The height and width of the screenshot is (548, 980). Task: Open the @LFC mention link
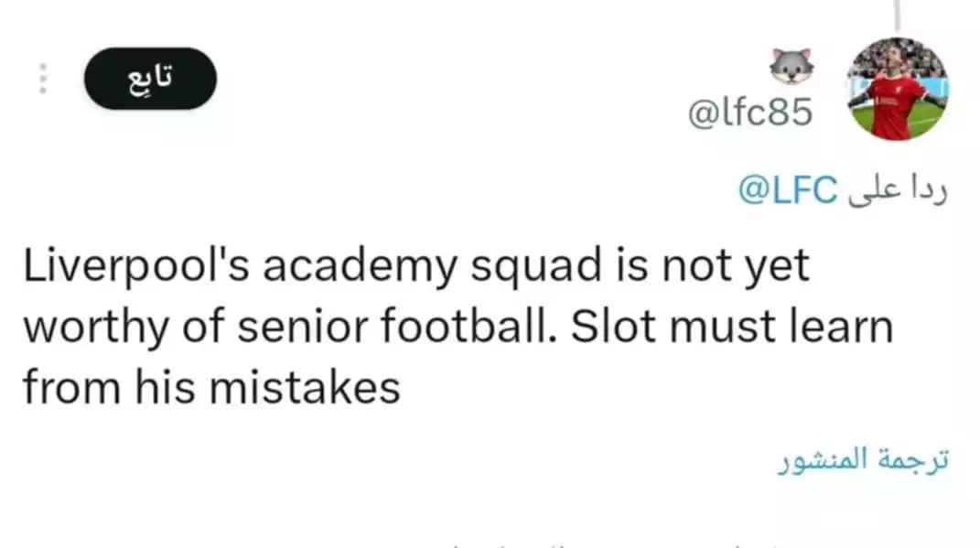click(x=787, y=190)
